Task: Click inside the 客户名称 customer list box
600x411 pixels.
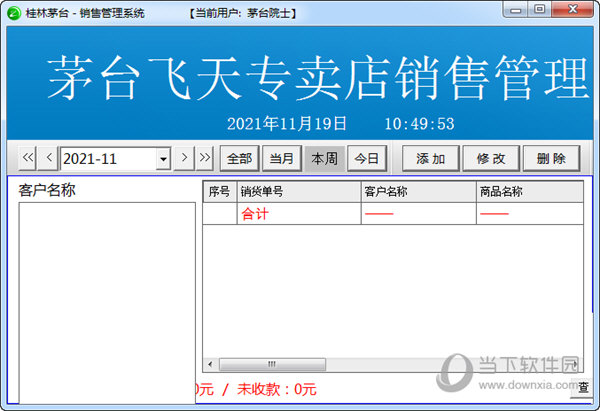Action: click(x=107, y=302)
